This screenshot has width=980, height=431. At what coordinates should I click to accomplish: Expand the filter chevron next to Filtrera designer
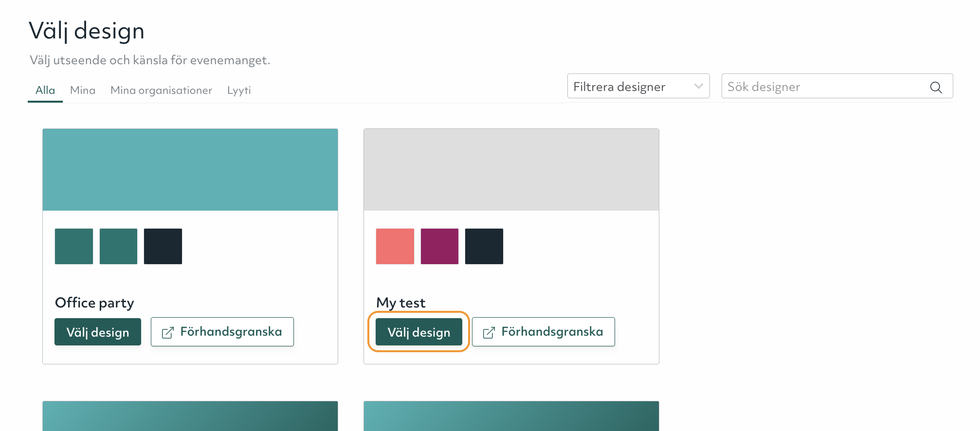coord(698,86)
